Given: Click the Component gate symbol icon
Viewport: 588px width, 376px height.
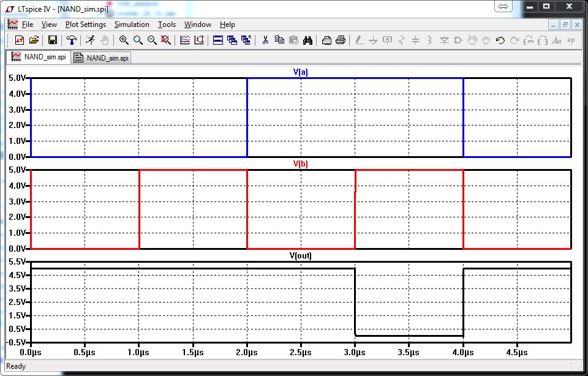Looking at the screenshot, I should [x=458, y=40].
